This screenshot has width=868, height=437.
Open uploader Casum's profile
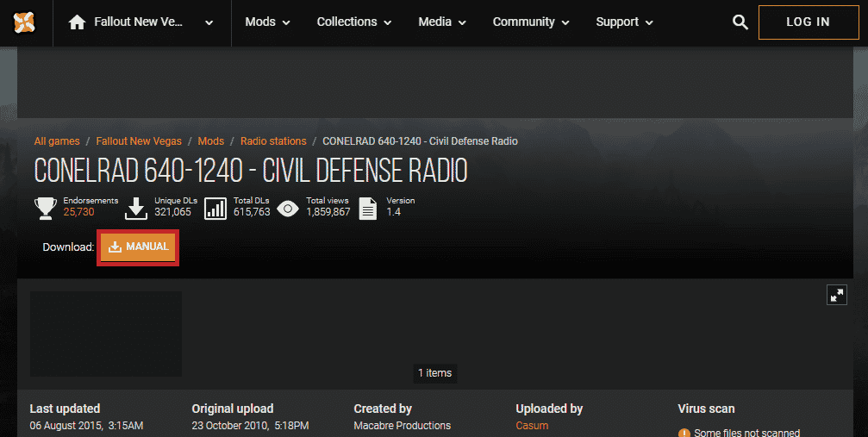(x=532, y=426)
